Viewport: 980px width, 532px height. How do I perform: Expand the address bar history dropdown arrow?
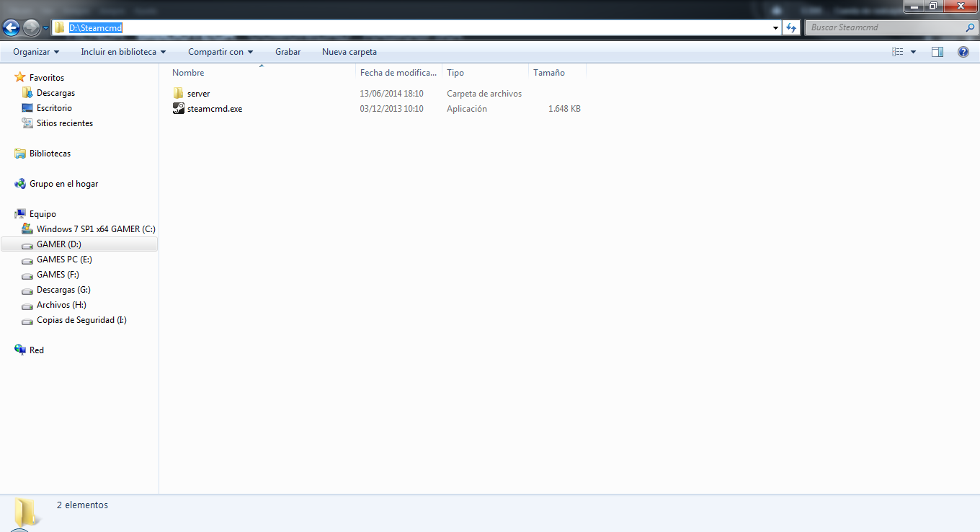(775, 28)
